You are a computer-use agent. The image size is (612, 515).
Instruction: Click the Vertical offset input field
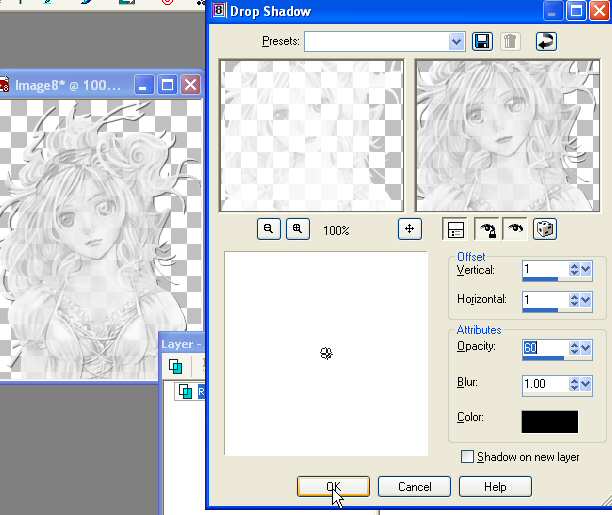click(x=545, y=269)
